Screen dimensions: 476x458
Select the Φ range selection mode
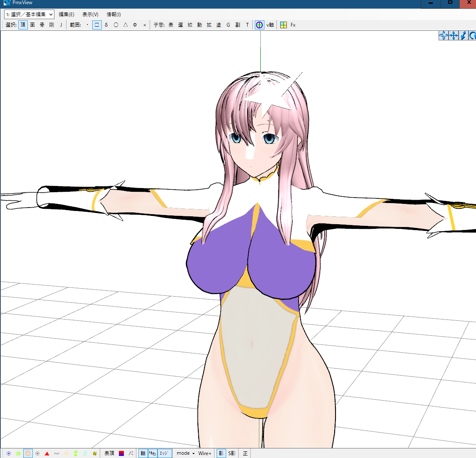tap(135, 25)
